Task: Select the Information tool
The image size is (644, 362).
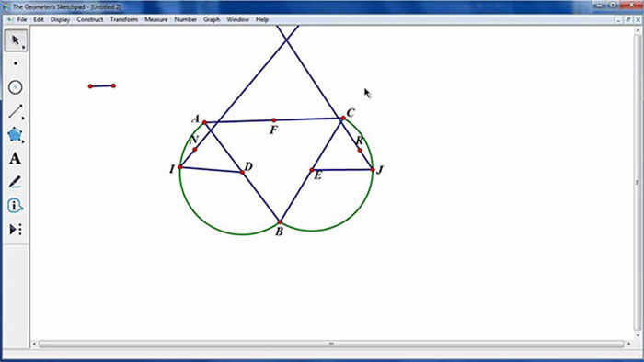Action: (16, 206)
